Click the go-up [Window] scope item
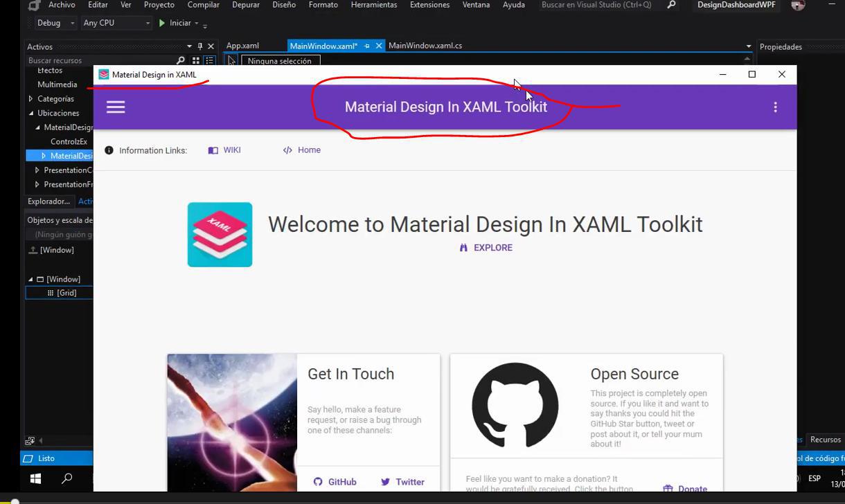 (x=51, y=250)
